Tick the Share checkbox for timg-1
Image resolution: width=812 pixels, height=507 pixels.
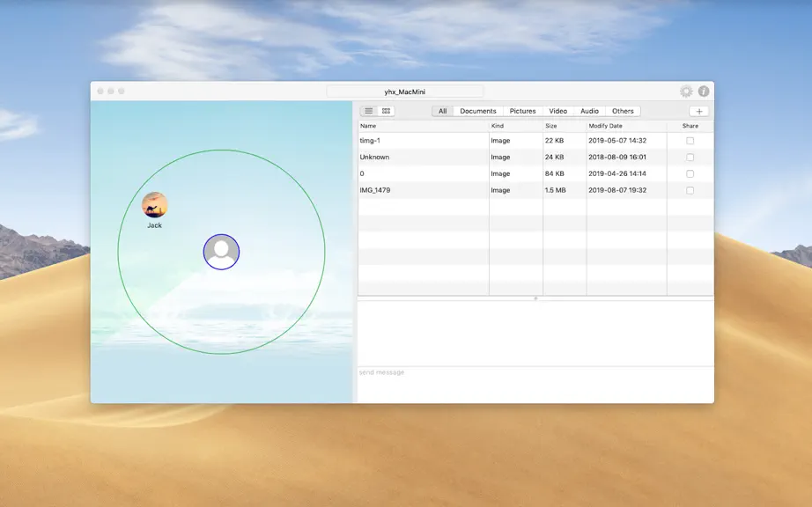click(x=690, y=141)
